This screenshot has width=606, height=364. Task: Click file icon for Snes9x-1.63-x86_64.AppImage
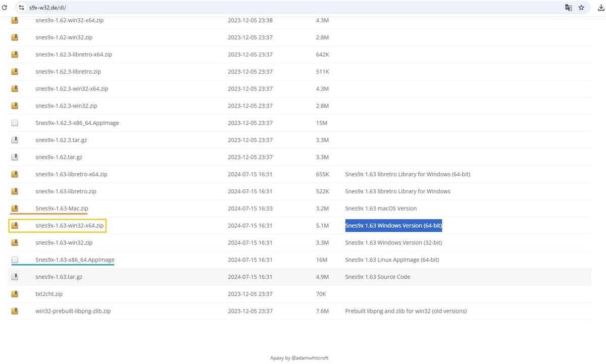click(15, 260)
